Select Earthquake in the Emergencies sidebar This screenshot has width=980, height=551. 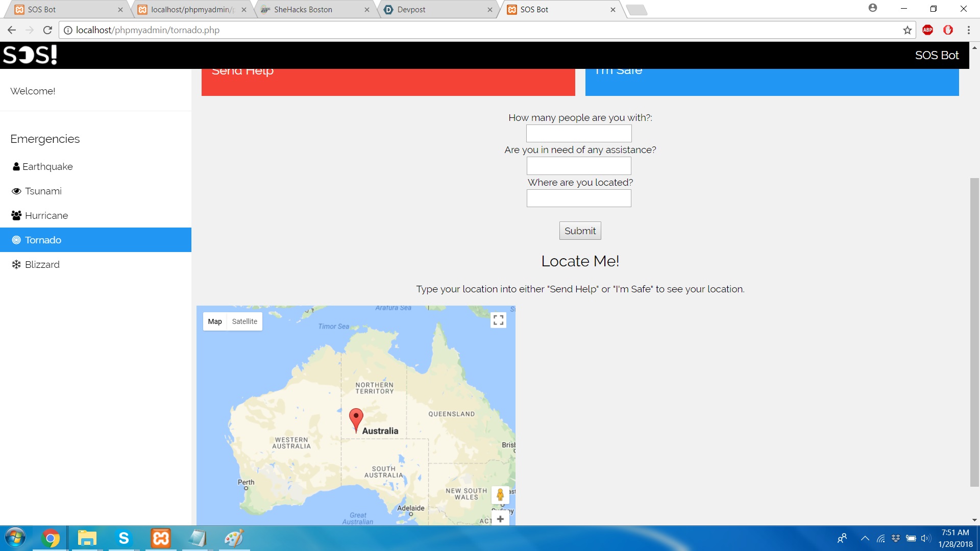[x=47, y=166]
